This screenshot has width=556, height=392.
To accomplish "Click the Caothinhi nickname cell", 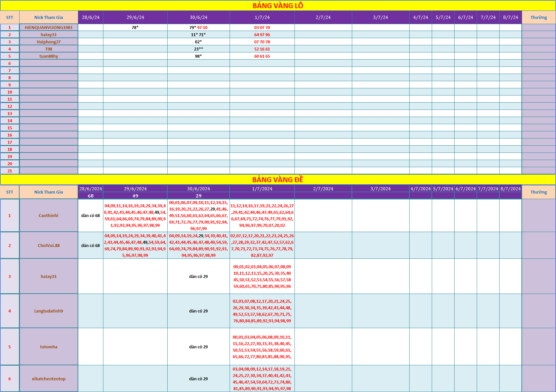I will pyautogui.click(x=49, y=215).
